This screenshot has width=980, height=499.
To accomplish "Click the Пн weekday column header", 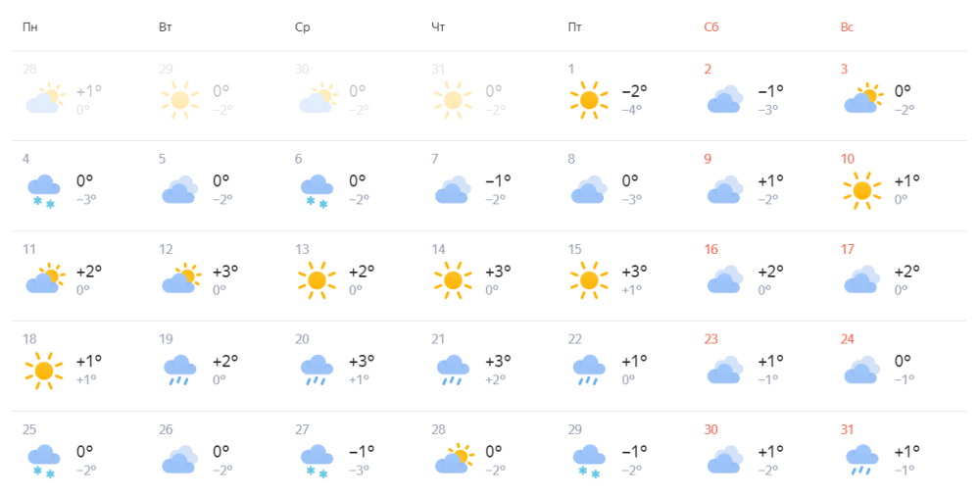I will 29,27.
